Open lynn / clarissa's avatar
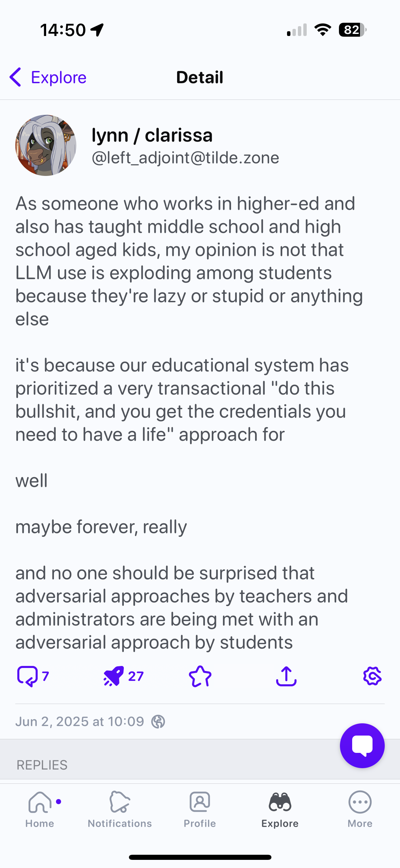 click(46, 145)
